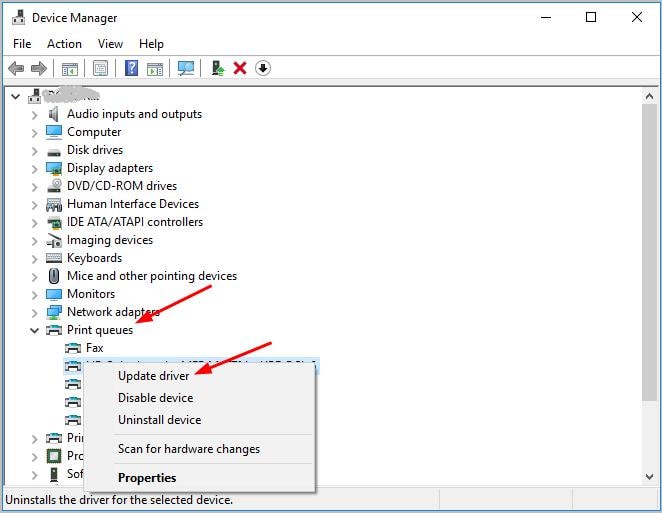Toggle the show/hide action pane icon
This screenshot has width=662, height=513.
pos(155,68)
